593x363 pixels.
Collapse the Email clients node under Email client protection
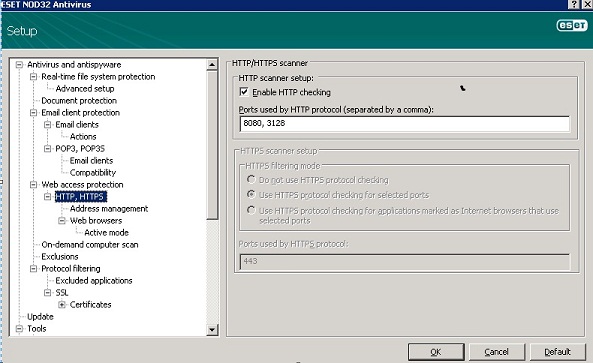[47, 124]
